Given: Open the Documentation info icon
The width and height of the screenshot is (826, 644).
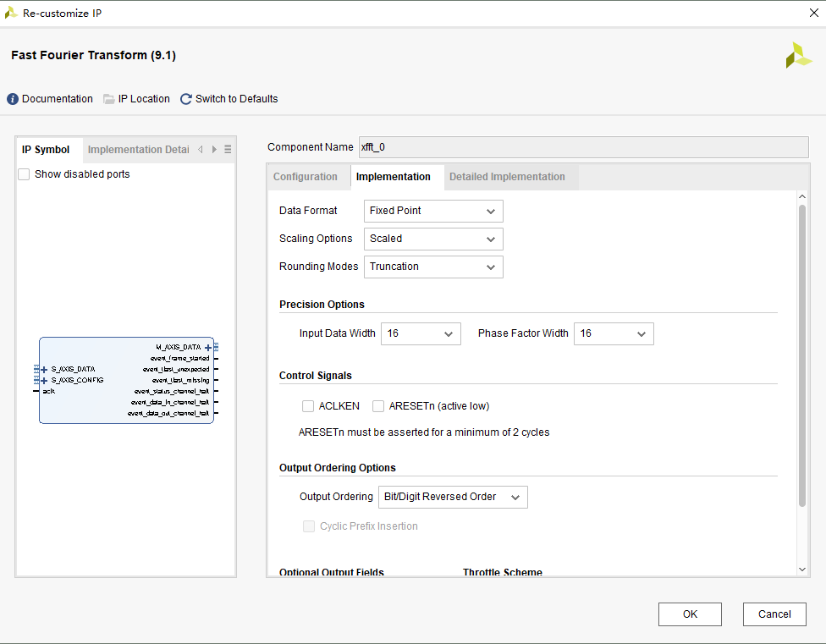Looking at the screenshot, I should click(13, 99).
